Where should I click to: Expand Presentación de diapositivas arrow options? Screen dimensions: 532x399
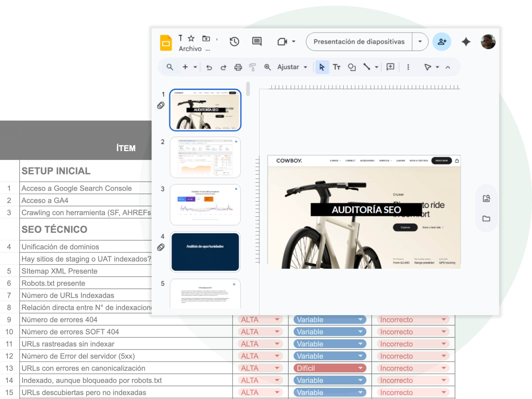click(x=420, y=41)
